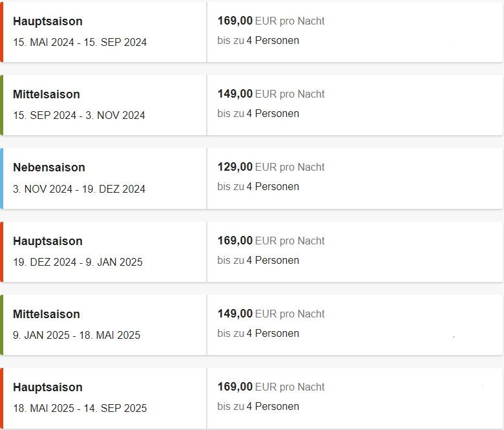The height and width of the screenshot is (430, 504).
Task: Select the Mittelsaison heading for SEP 2024
Action: [x=47, y=94]
